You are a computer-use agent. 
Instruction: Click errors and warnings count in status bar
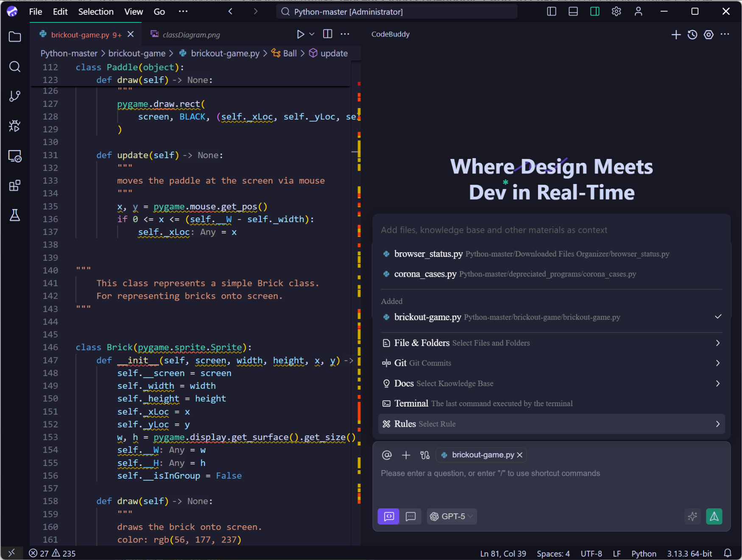click(52, 553)
